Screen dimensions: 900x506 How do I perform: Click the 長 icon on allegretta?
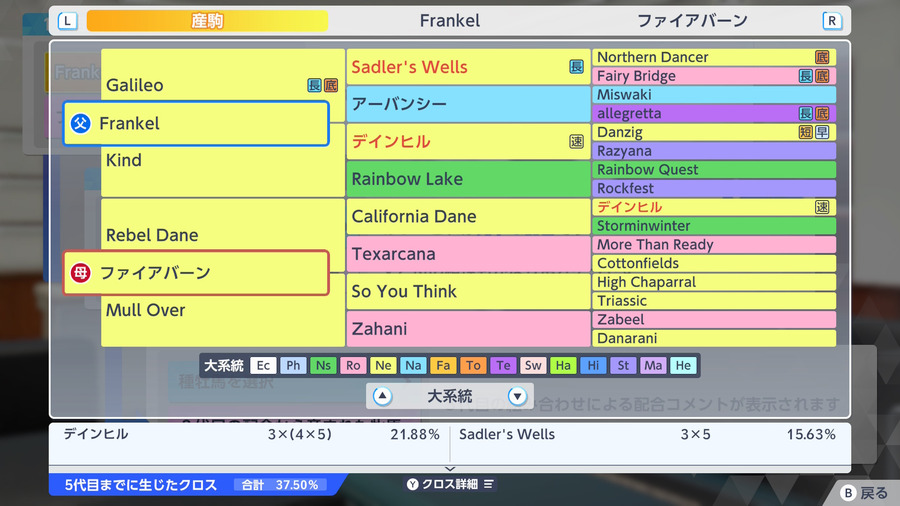[x=806, y=113]
